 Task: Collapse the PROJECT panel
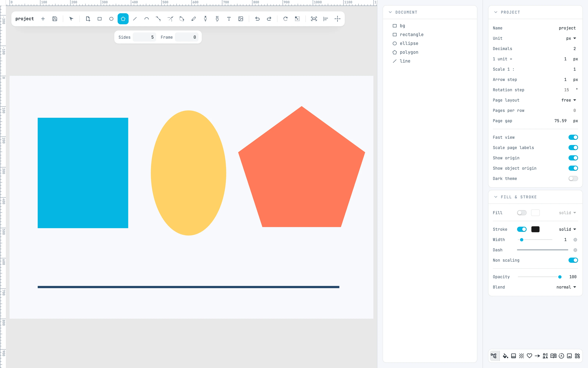pyautogui.click(x=496, y=12)
